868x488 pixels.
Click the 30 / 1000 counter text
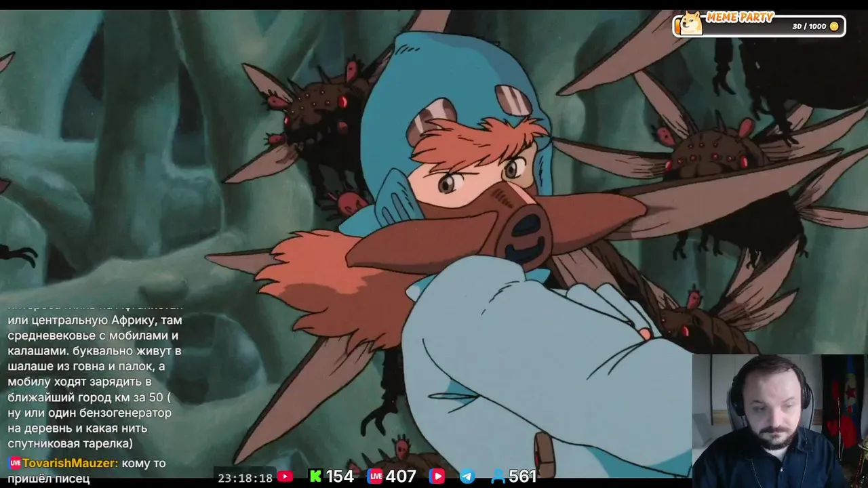(809, 26)
